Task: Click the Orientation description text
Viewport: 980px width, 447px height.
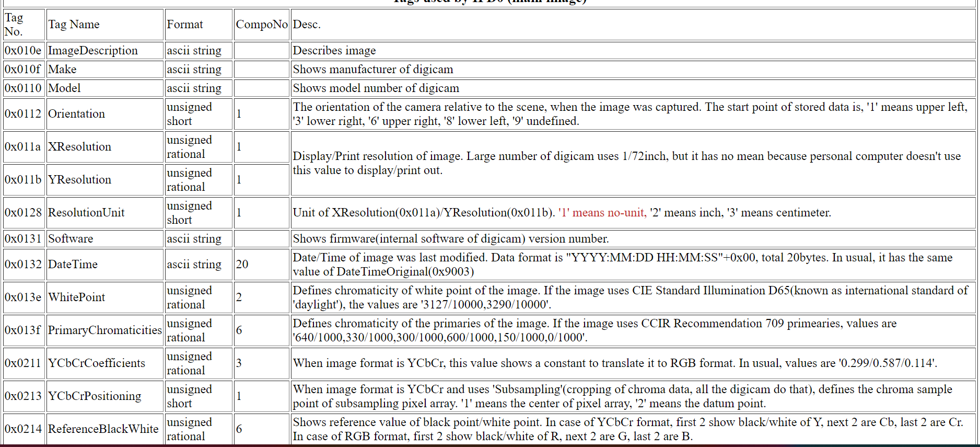Action: [630, 114]
